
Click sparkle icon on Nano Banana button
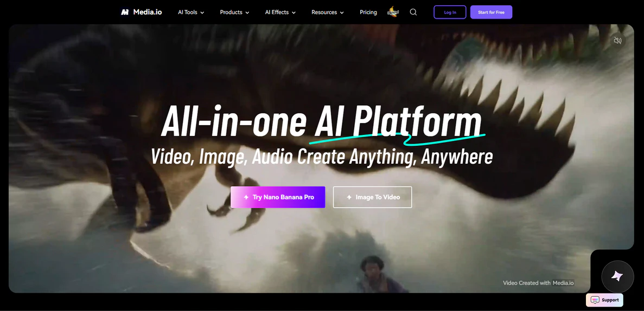click(246, 197)
